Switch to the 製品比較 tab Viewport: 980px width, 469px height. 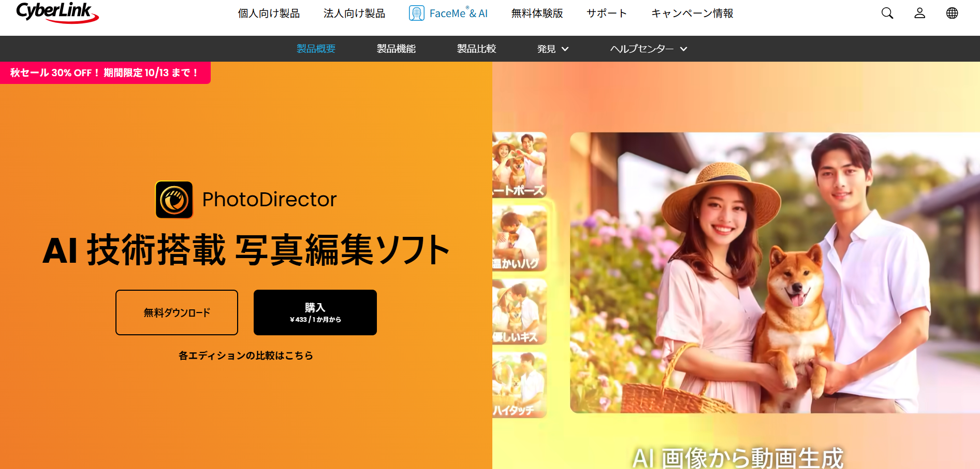point(476,49)
